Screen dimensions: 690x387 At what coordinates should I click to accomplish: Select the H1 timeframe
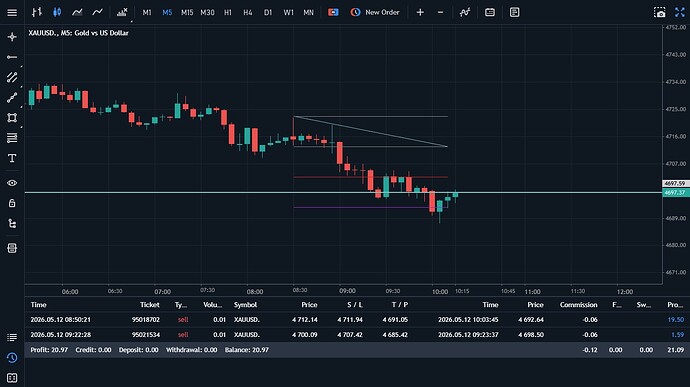[228, 12]
